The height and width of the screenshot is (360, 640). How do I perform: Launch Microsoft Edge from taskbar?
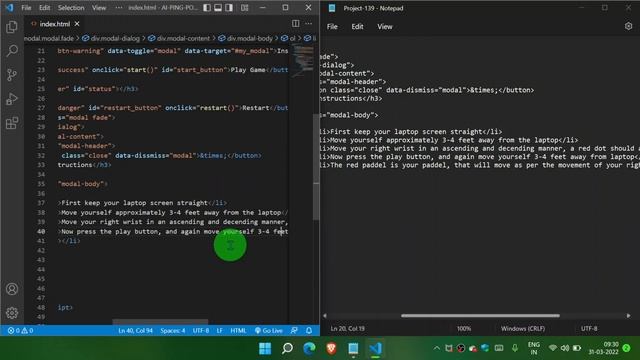(309, 348)
